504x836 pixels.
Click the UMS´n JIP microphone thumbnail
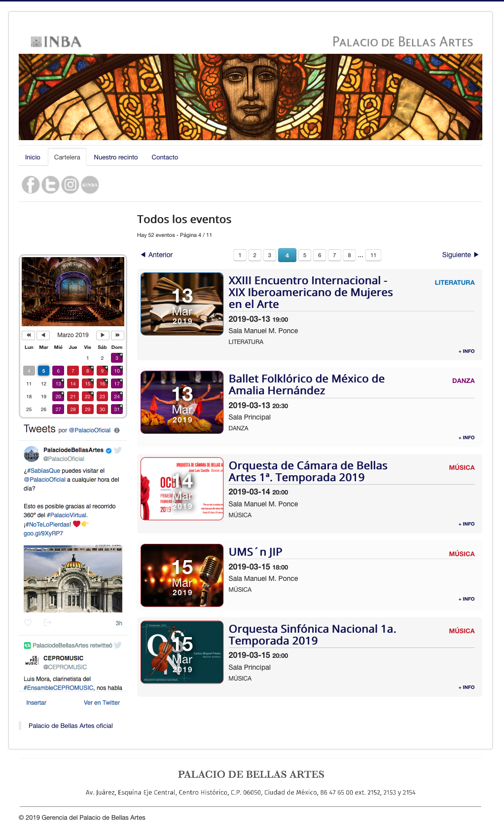coord(182,575)
